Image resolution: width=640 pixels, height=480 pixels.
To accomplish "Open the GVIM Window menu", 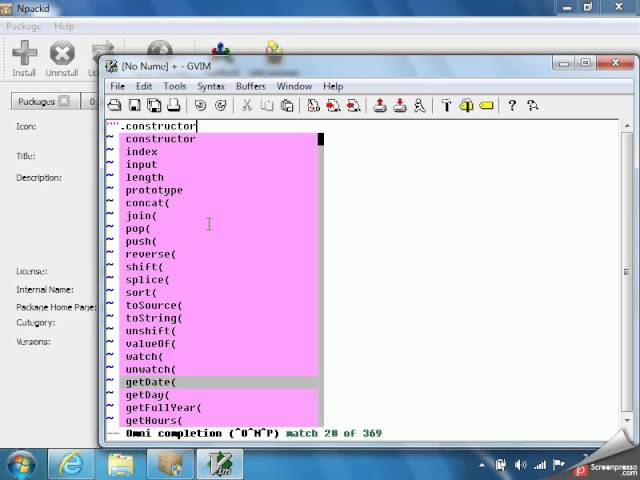I will [x=294, y=87].
